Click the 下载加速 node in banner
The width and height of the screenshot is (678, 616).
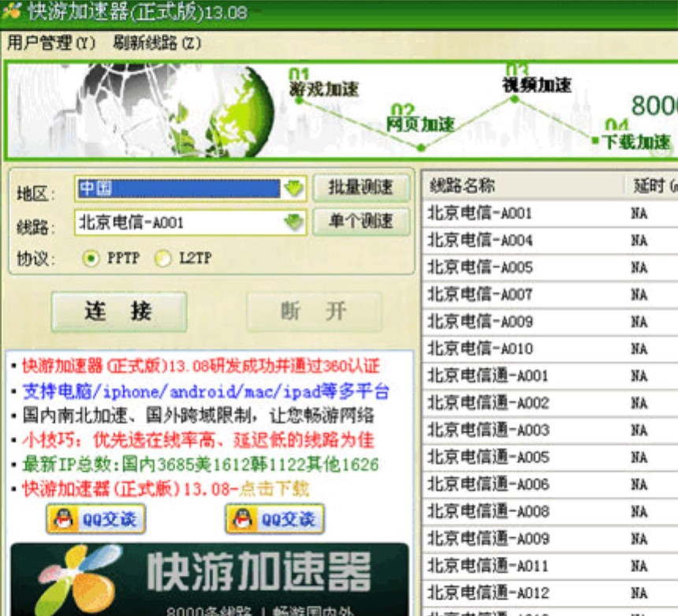pyautogui.click(x=596, y=140)
